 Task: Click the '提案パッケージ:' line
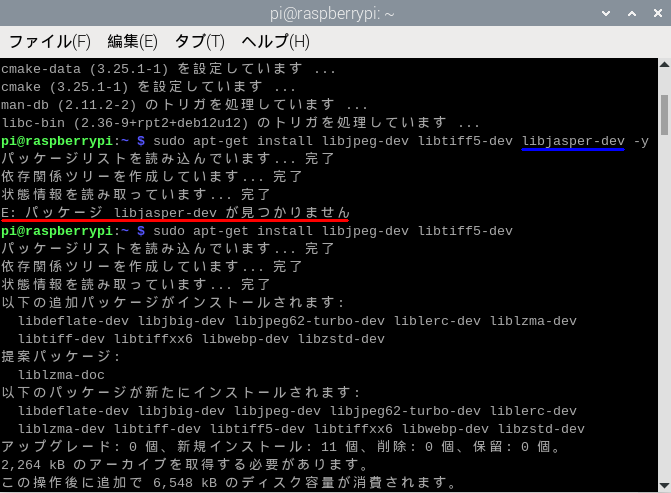coord(61,356)
